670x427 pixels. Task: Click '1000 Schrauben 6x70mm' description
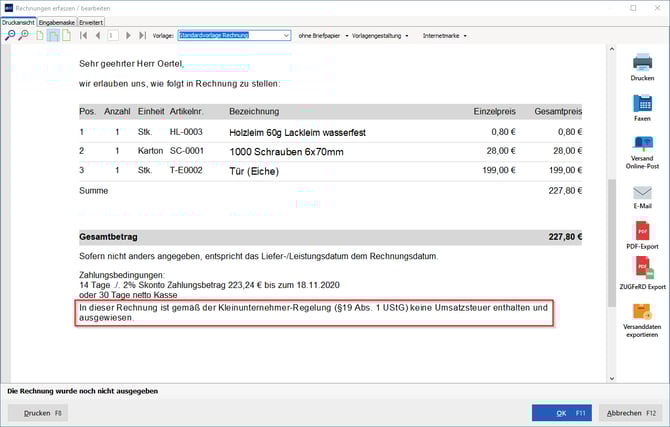(x=286, y=152)
